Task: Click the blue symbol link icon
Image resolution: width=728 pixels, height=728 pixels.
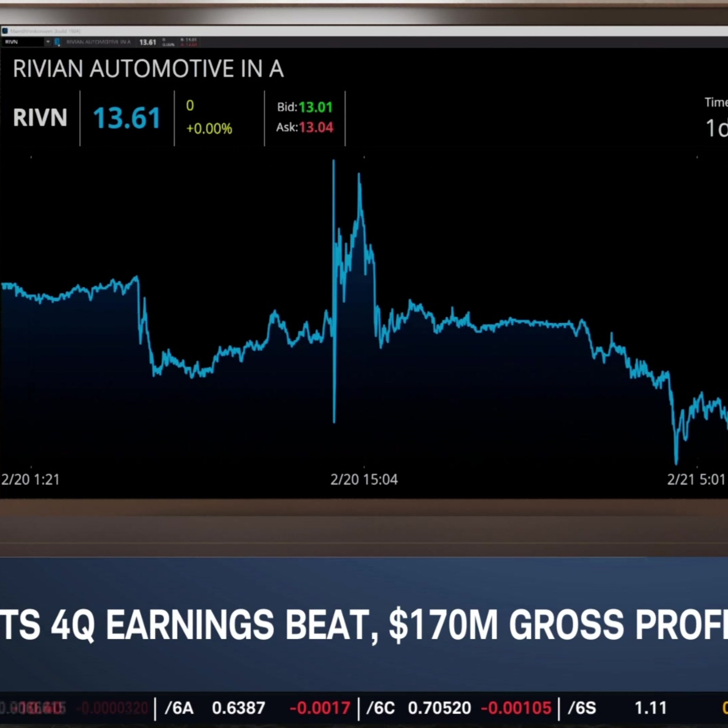Action: coord(57,42)
